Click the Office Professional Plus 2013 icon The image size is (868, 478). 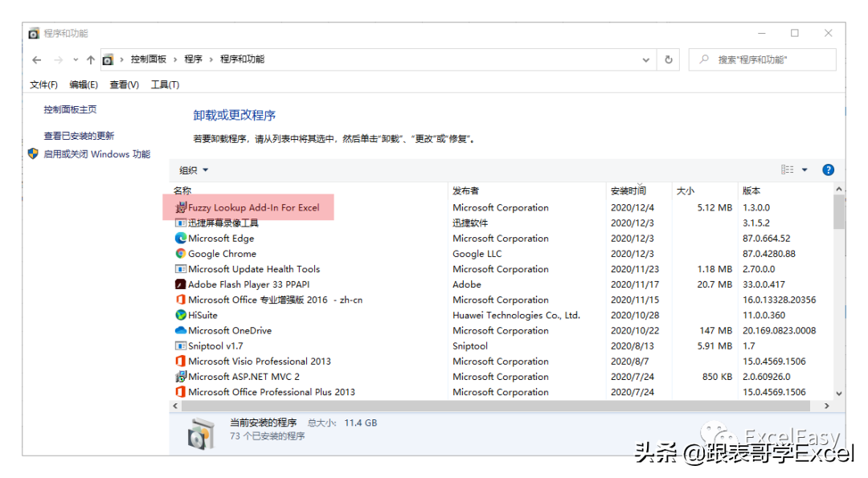click(x=181, y=392)
